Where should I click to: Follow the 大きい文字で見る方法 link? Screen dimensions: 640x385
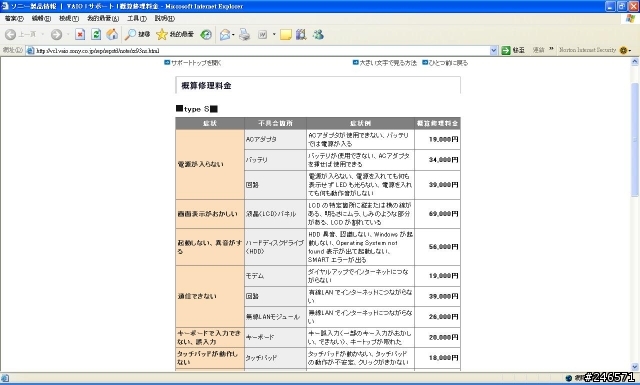point(387,63)
